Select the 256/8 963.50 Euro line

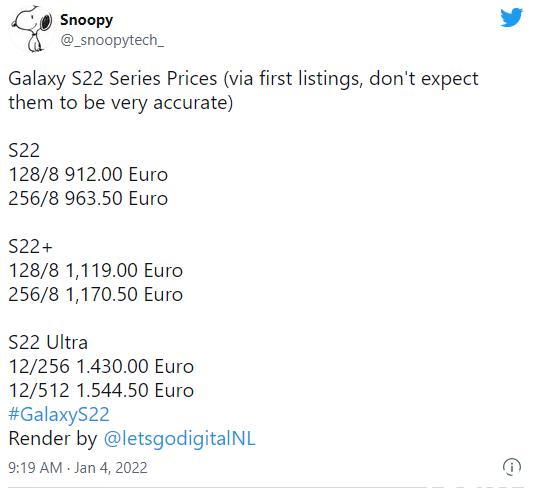click(x=88, y=199)
